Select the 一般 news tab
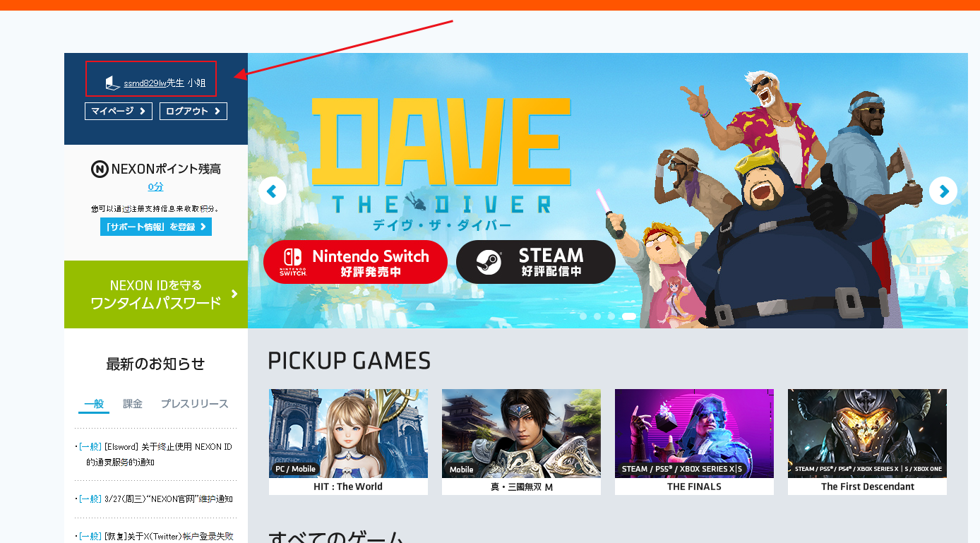The image size is (980, 543). (94, 404)
